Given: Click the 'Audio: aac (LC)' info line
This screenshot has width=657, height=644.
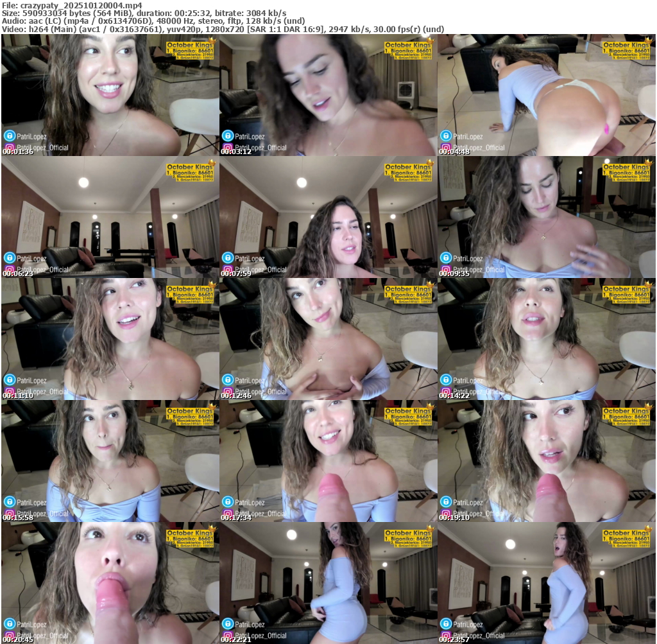Looking at the screenshot, I should 153,21.
